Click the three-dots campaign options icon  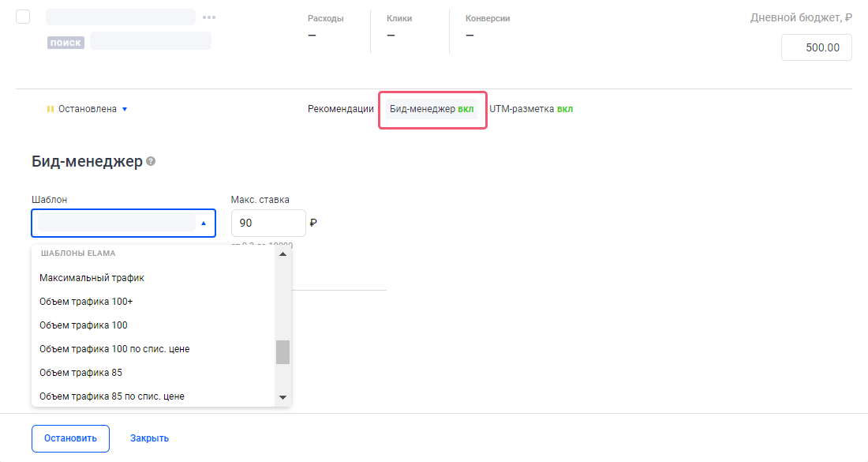[x=209, y=17]
